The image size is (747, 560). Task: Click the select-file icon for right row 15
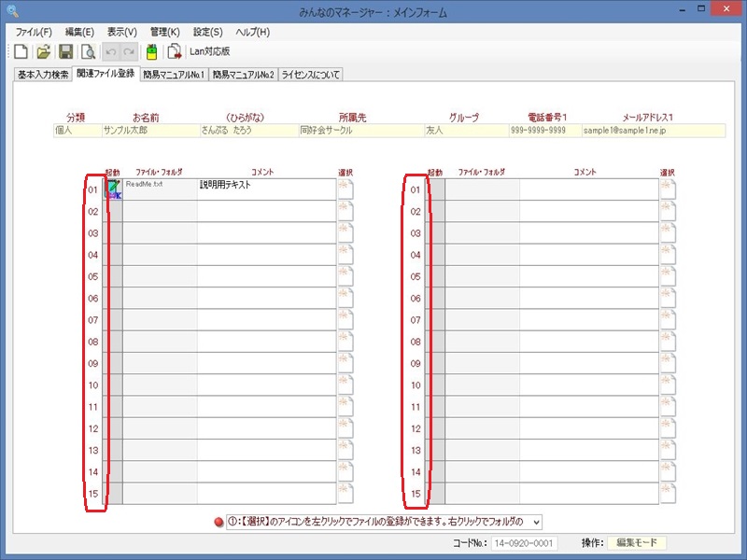click(667, 493)
